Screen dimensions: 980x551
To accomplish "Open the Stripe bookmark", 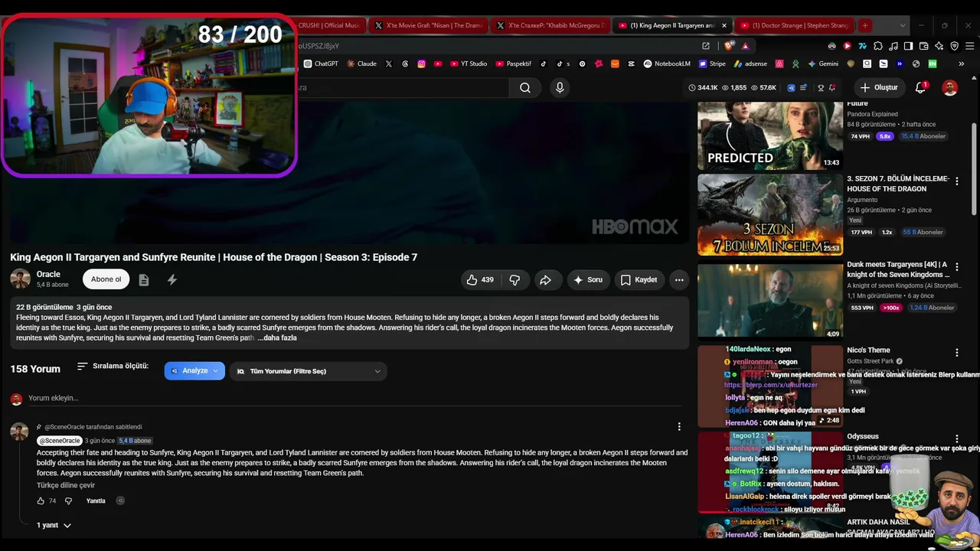I will [712, 64].
